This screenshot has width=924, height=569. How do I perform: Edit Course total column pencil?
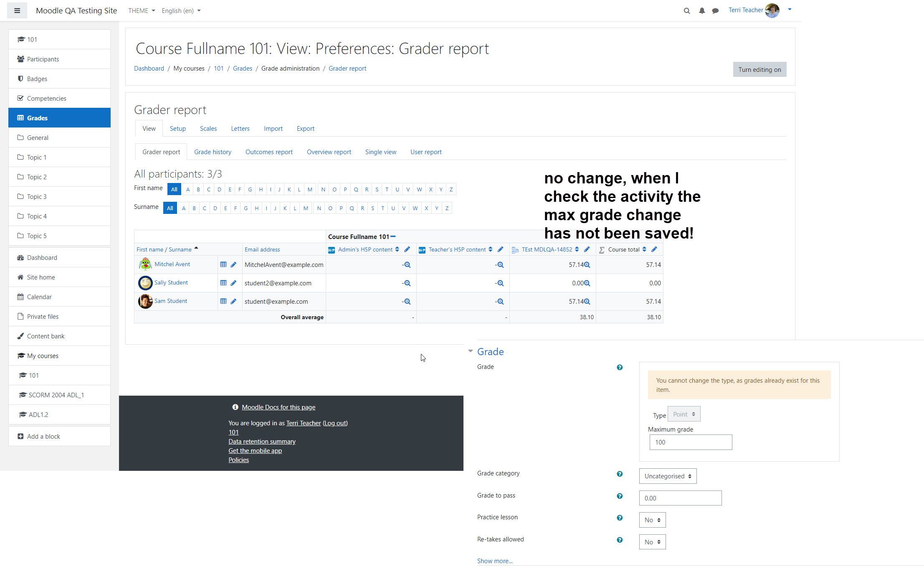pos(654,249)
